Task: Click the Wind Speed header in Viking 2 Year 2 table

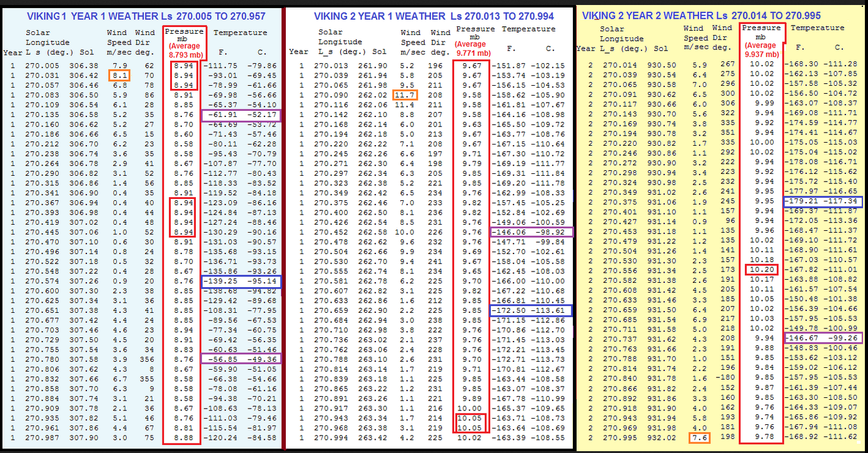Action: tap(696, 38)
